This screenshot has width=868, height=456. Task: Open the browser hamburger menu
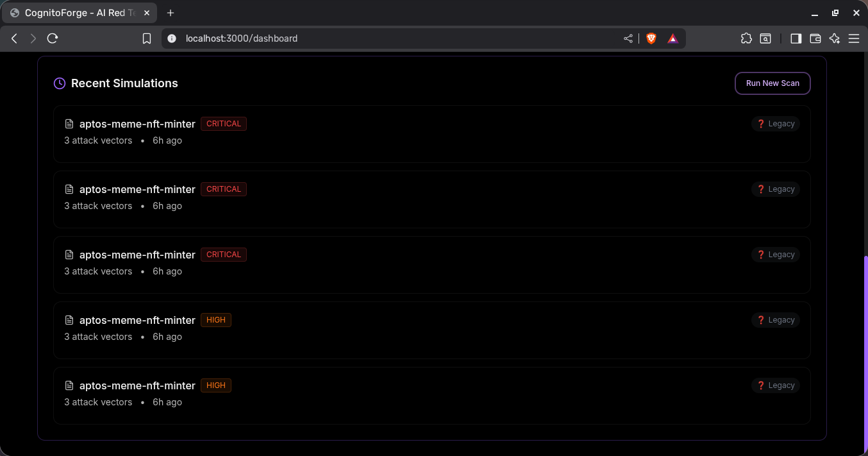854,38
